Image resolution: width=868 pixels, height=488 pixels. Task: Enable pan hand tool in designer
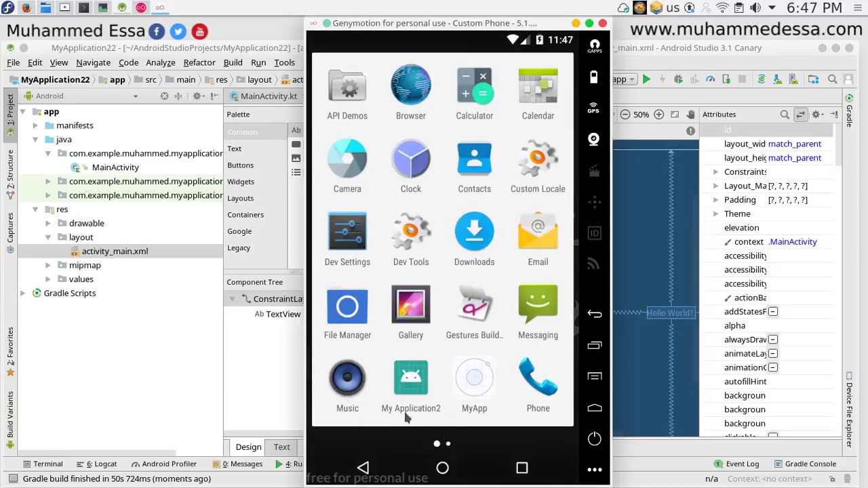tap(690, 115)
